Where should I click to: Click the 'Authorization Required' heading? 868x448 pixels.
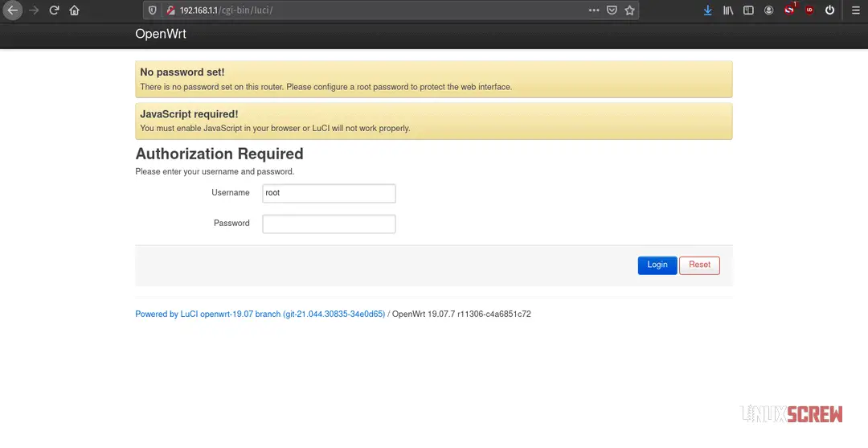(219, 154)
